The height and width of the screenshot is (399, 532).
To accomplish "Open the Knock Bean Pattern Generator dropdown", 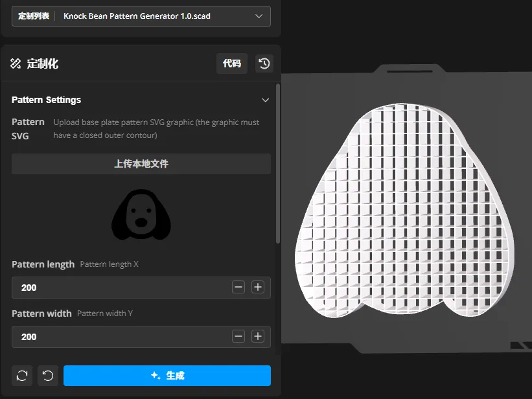I will coord(141,16).
